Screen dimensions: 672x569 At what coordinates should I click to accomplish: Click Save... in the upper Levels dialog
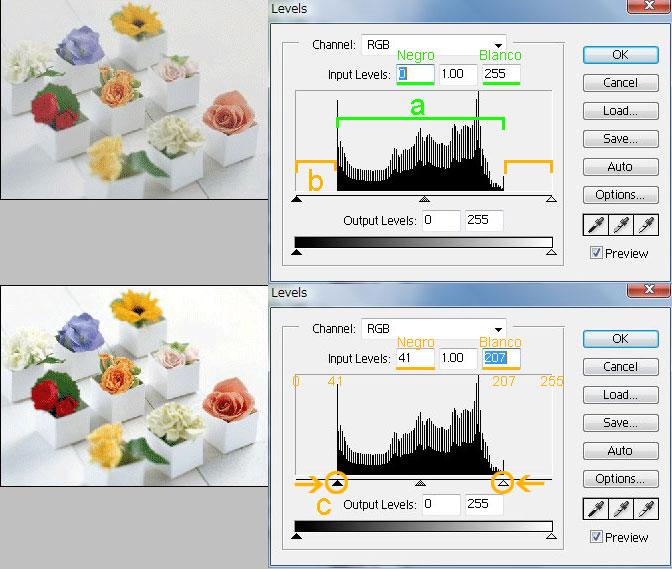621,139
